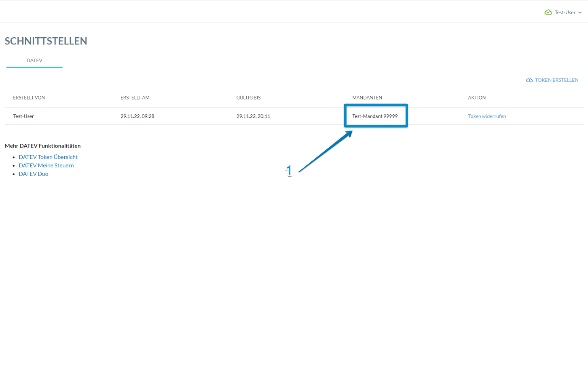The image size is (588, 372).
Task: Select the Test-User cell in table row
Action: click(23, 116)
